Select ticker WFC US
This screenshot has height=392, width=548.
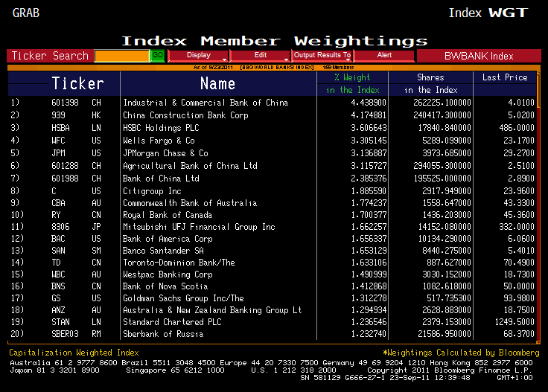tap(76, 141)
